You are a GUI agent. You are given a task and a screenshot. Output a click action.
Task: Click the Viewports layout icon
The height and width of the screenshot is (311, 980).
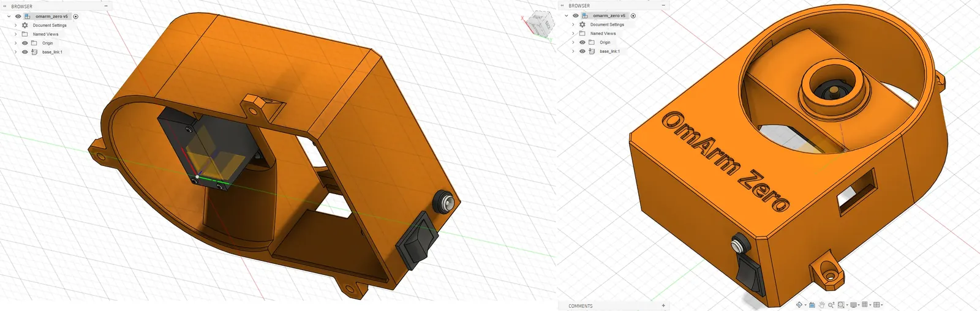point(876,305)
